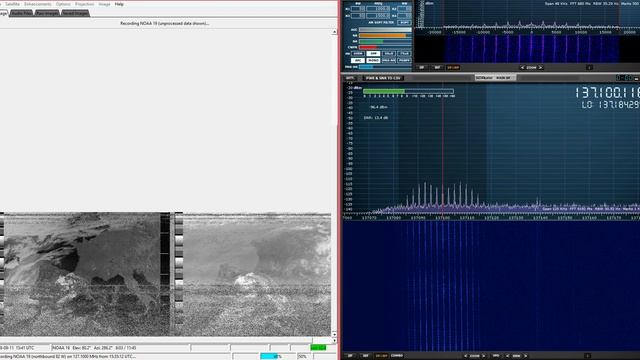Open the Satellite menu

coord(13,4)
